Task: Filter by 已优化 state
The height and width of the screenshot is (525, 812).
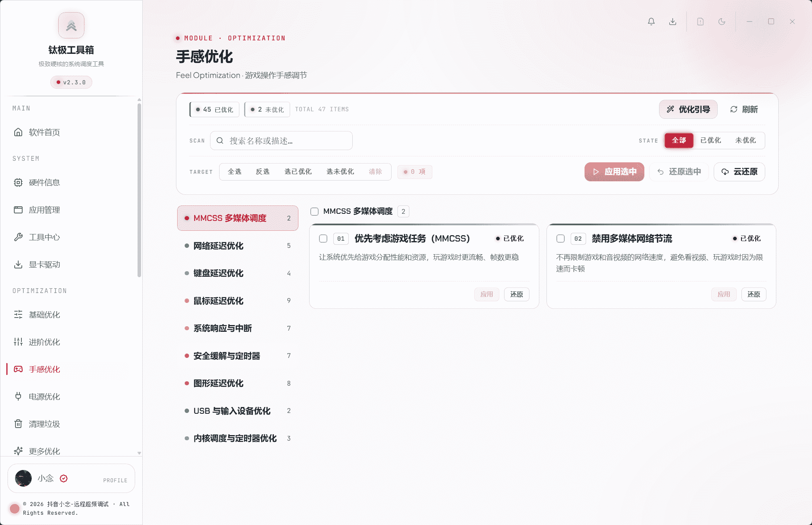Action: point(711,141)
